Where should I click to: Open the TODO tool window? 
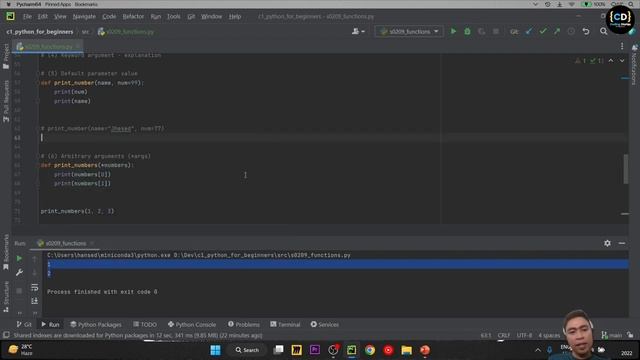pyautogui.click(x=145, y=324)
